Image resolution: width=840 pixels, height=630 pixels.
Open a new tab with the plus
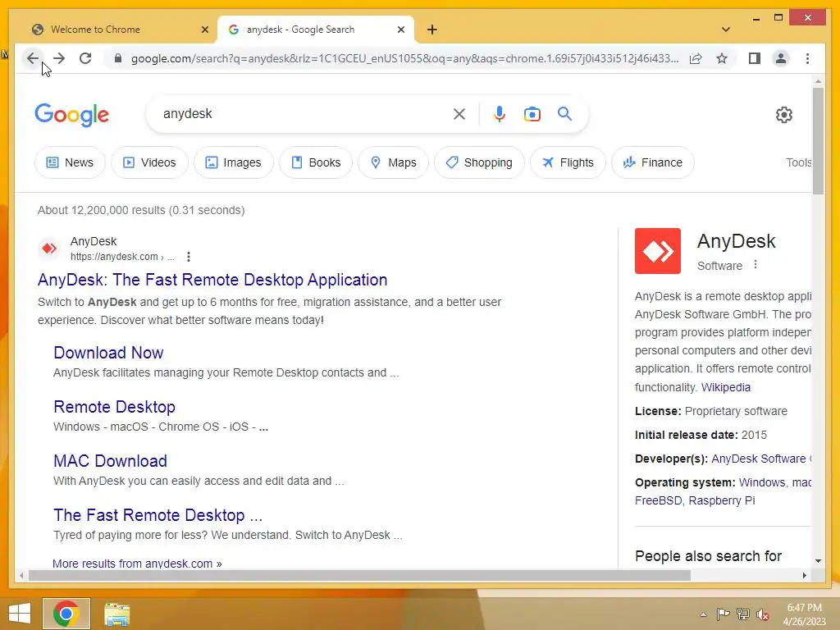[x=432, y=30]
